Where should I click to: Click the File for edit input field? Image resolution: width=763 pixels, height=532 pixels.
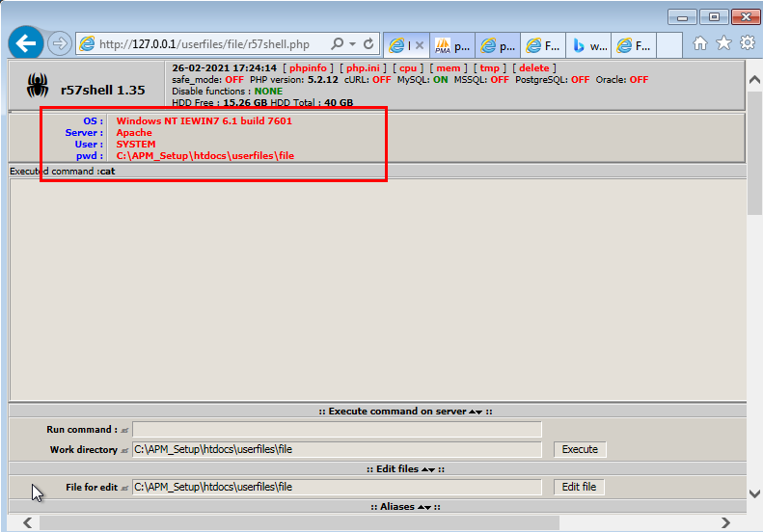click(337, 487)
